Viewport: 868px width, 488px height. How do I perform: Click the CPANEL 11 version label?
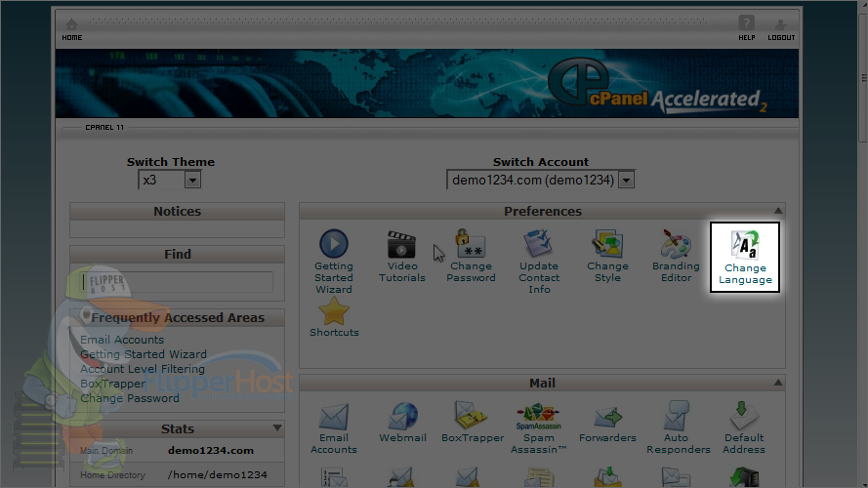pyautogui.click(x=104, y=127)
